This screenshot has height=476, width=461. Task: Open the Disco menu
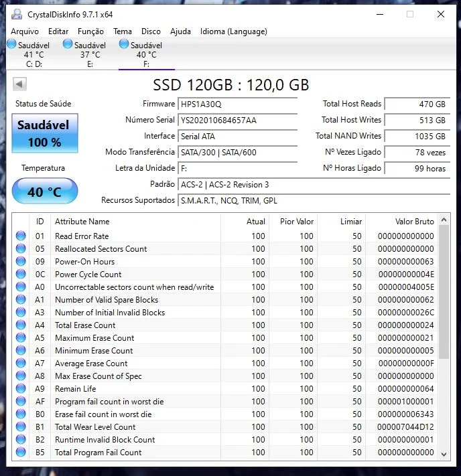(x=151, y=31)
